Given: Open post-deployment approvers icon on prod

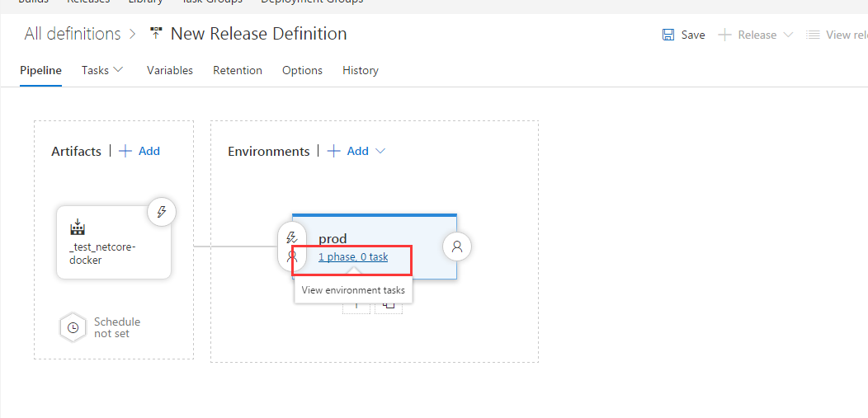Looking at the screenshot, I should coord(457,247).
